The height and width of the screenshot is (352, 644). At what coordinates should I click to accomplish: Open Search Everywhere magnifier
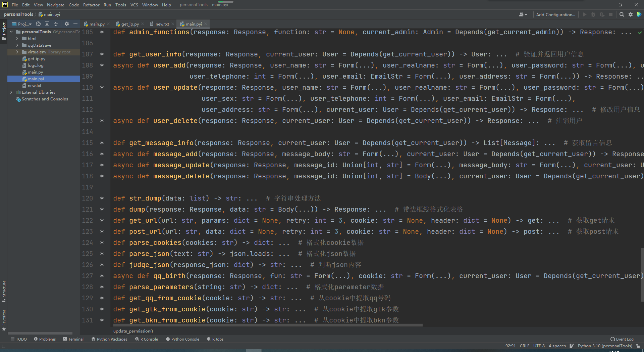click(x=622, y=14)
